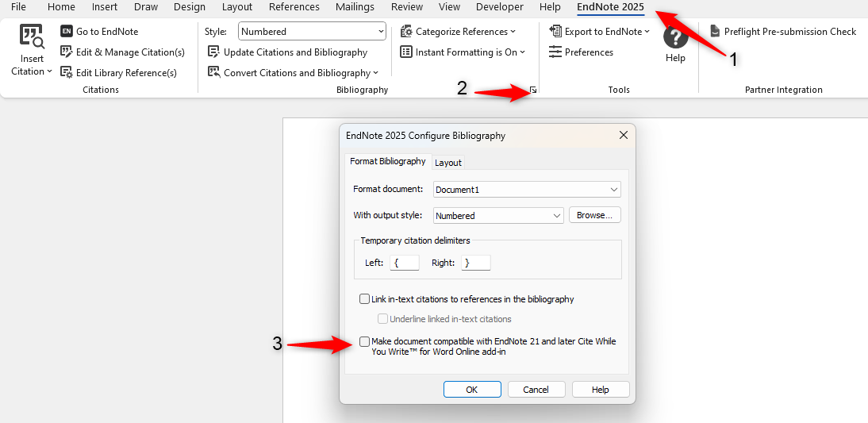Open the References ribbon tab
The image size is (868, 423).
click(x=294, y=7)
